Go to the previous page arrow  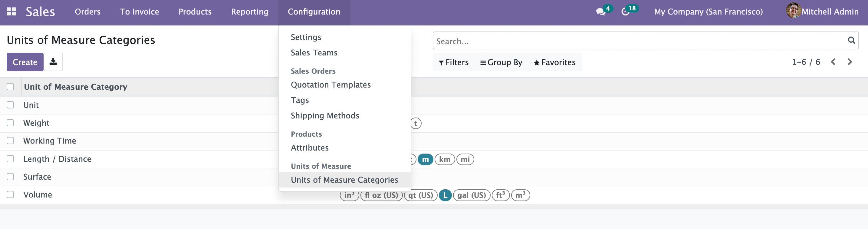tap(833, 62)
